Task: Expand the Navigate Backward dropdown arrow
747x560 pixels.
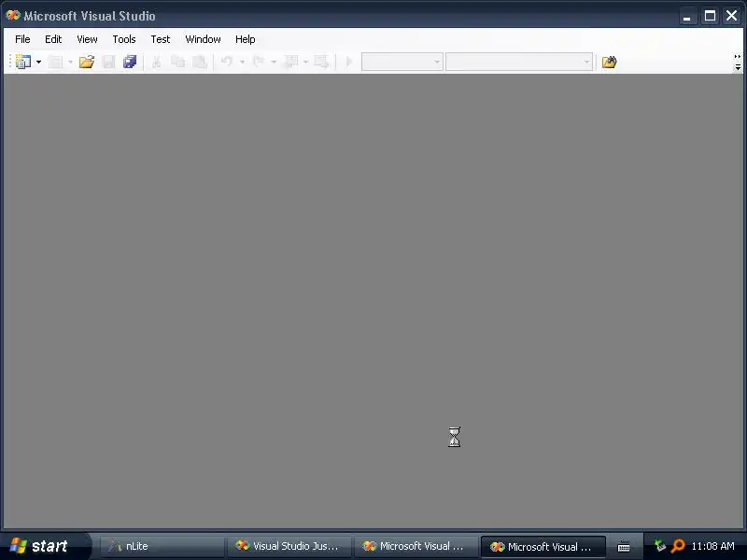Action: pos(306,62)
